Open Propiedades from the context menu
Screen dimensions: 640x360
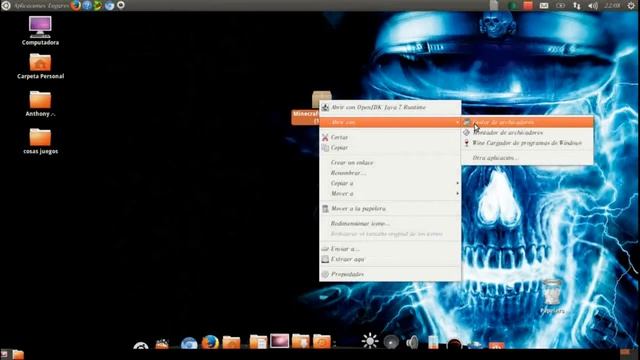click(x=390, y=274)
